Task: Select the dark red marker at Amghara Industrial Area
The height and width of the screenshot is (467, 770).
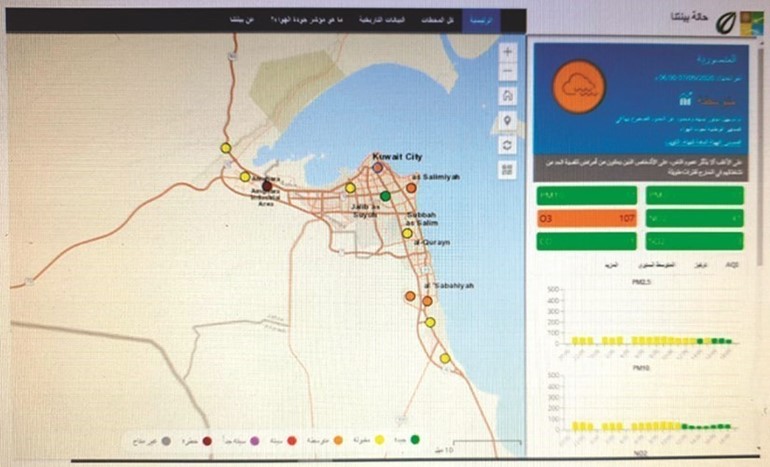Action: coord(267,186)
